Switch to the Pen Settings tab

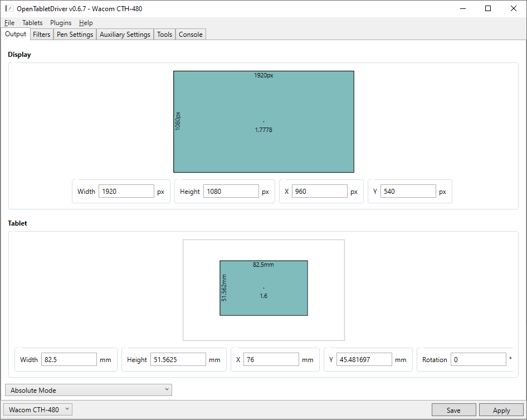[x=75, y=35]
